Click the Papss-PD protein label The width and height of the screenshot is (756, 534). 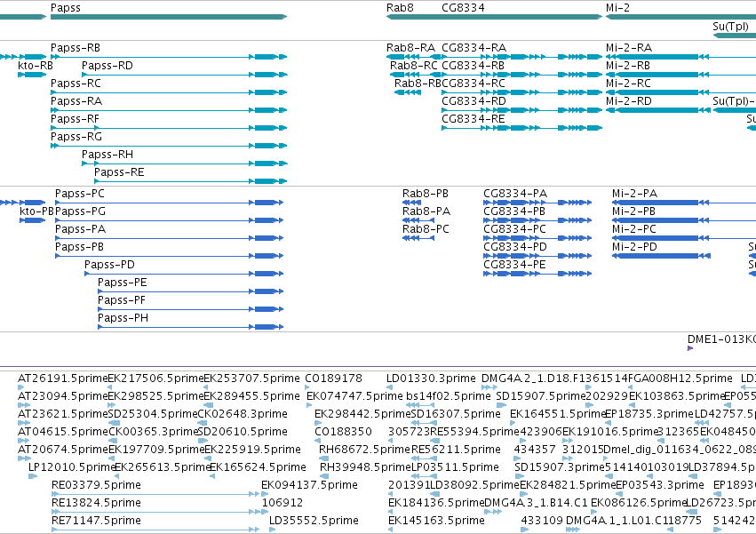109,266
